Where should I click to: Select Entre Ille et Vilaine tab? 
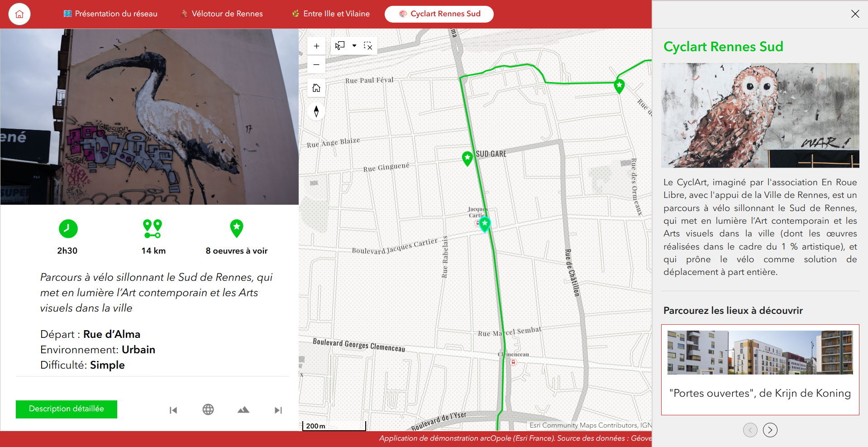tap(330, 14)
